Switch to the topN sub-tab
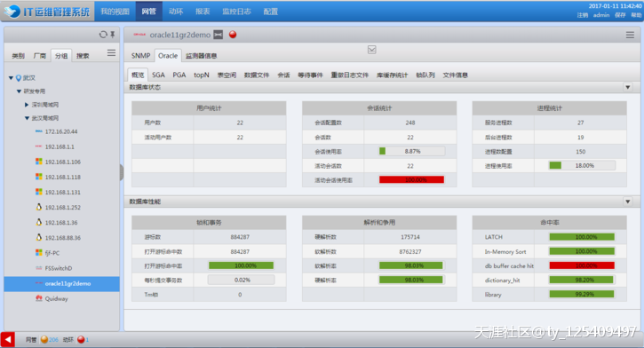This screenshot has width=644, height=348. pos(202,75)
